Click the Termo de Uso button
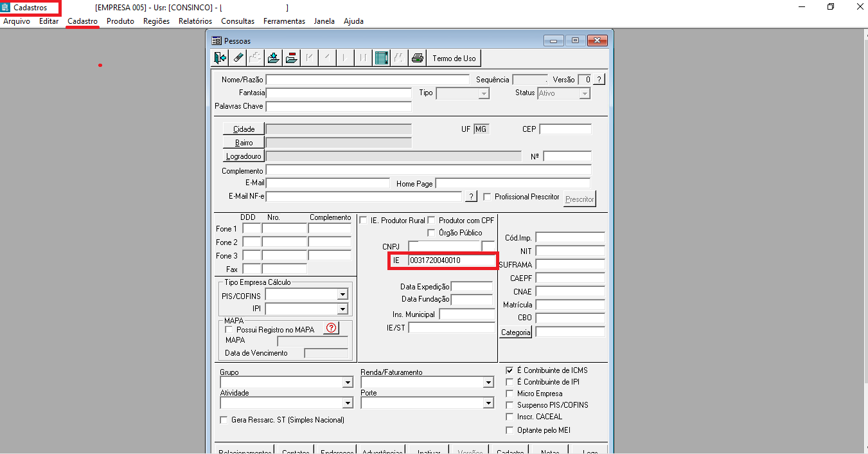 pos(454,58)
